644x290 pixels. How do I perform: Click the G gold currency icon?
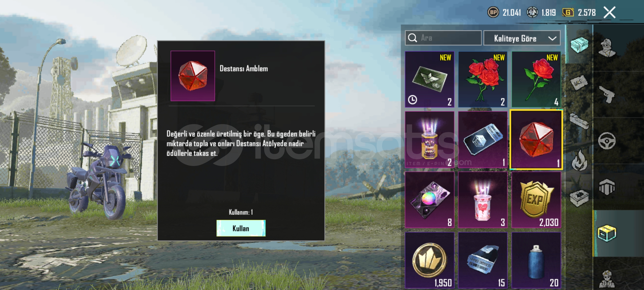click(568, 12)
